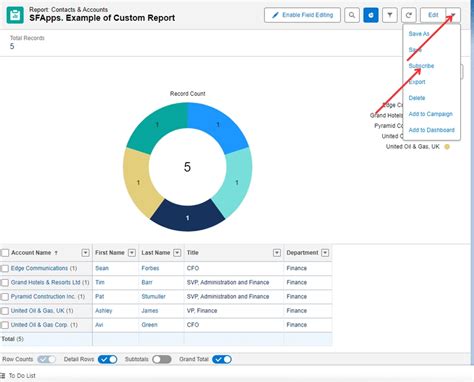Select Export from the menu
This screenshot has width=474, height=382.
(x=417, y=82)
